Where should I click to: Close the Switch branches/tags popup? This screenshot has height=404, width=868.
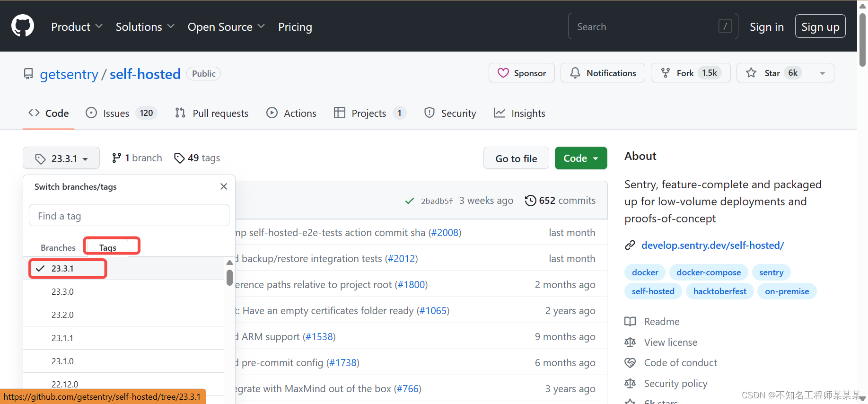point(224,186)
